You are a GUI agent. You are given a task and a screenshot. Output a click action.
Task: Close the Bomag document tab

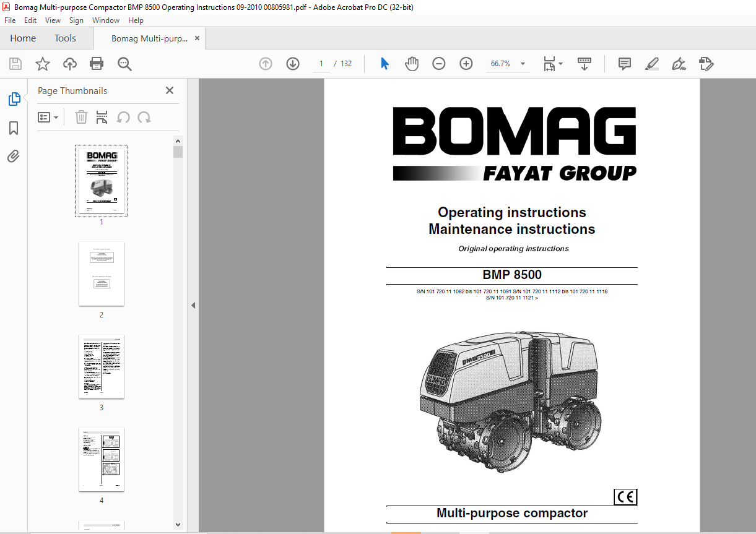point(198,38)
